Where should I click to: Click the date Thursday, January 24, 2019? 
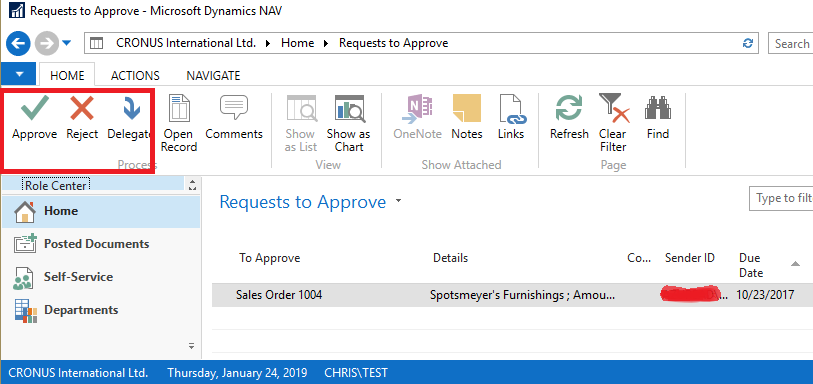tap(237, 373)
